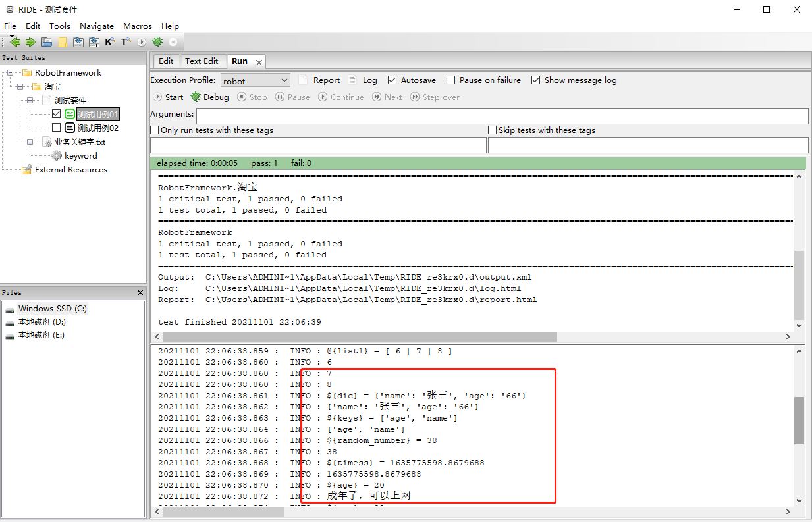Open the Macros menu
The width and height of the screenshot is (812, 522).
[x=138, y=26]
